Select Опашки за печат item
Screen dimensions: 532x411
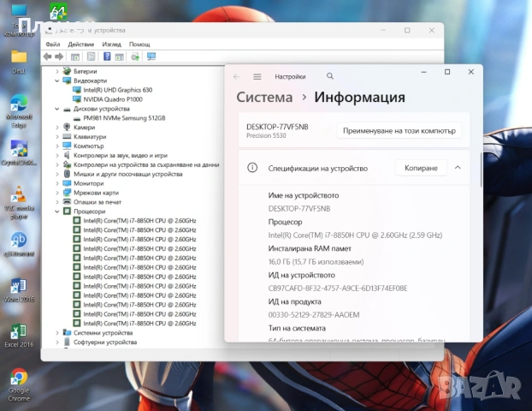[98, 202]
